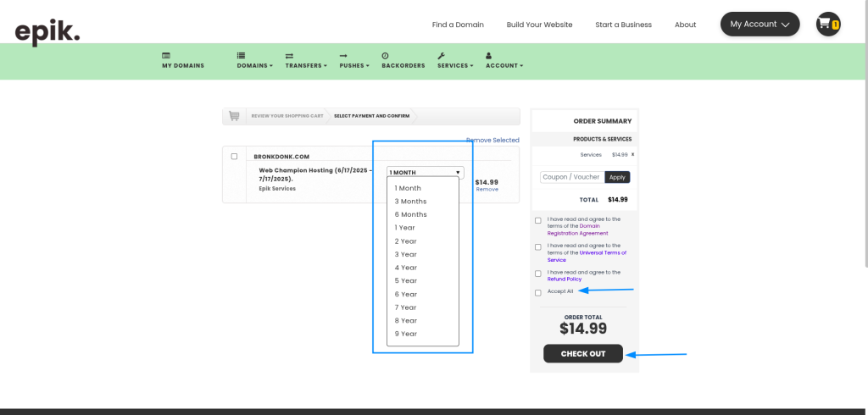This screenshot has height=415, width=868.
Task: Click Remove Selected link
Action: [492, 140]
